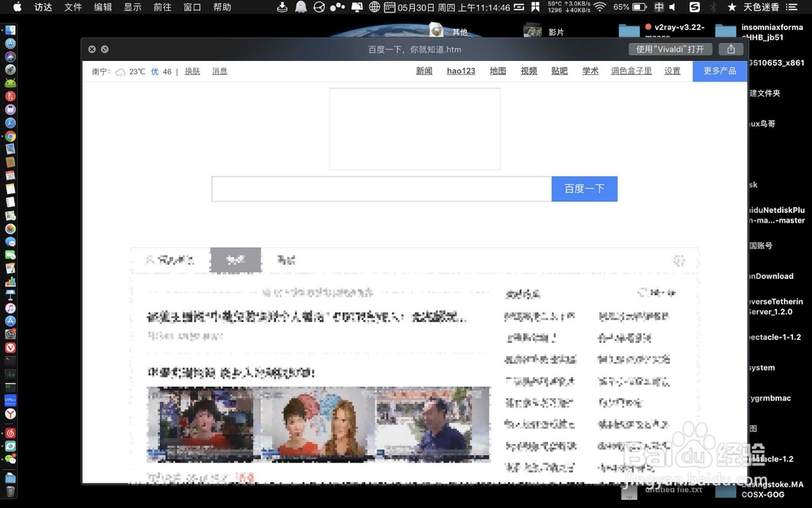The image size is (812, 508).
Task: Click the globe input source icon in menu bar
Action: tap(374, 7)
